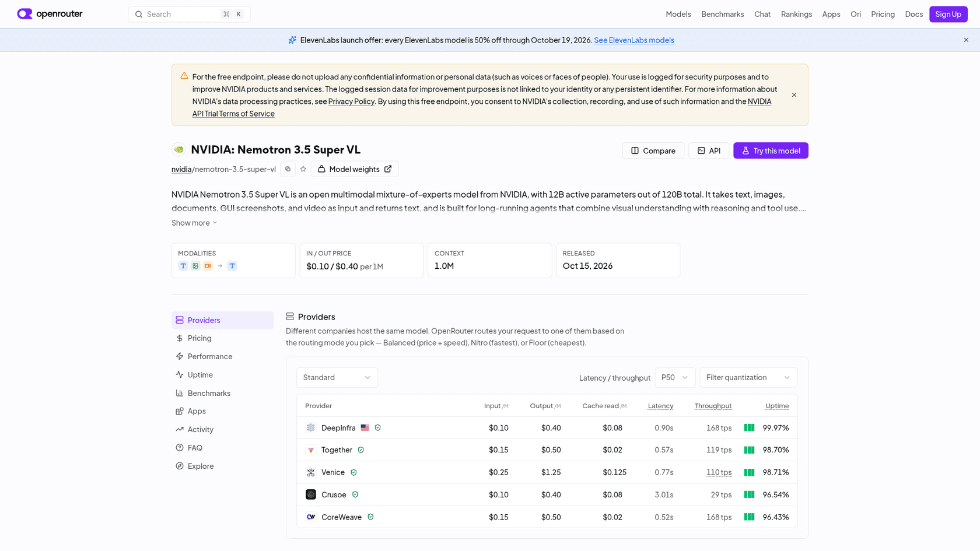Image resolution: width=980 pixels, height=551 pixels.
Task: Dismiss the ElevenLabs banner
Action: pos(966,40)
